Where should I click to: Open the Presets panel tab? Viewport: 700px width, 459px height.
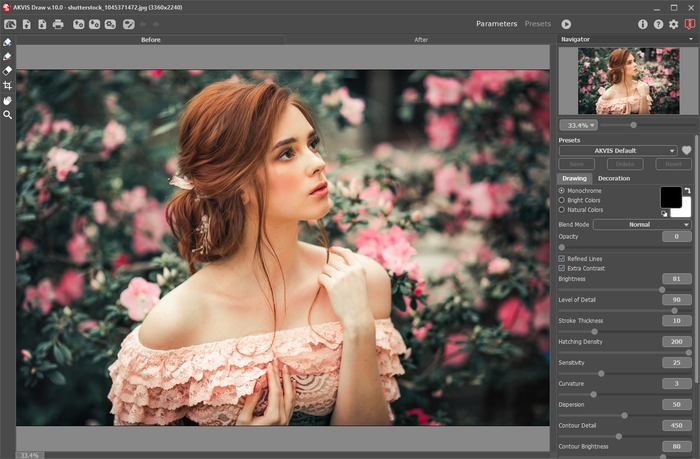(538, 24)
